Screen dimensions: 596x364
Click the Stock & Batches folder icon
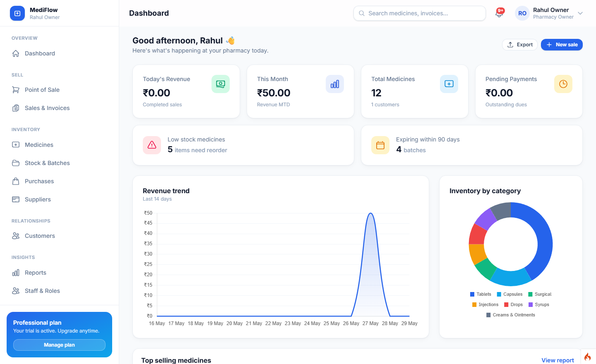(x=16, y=163)
